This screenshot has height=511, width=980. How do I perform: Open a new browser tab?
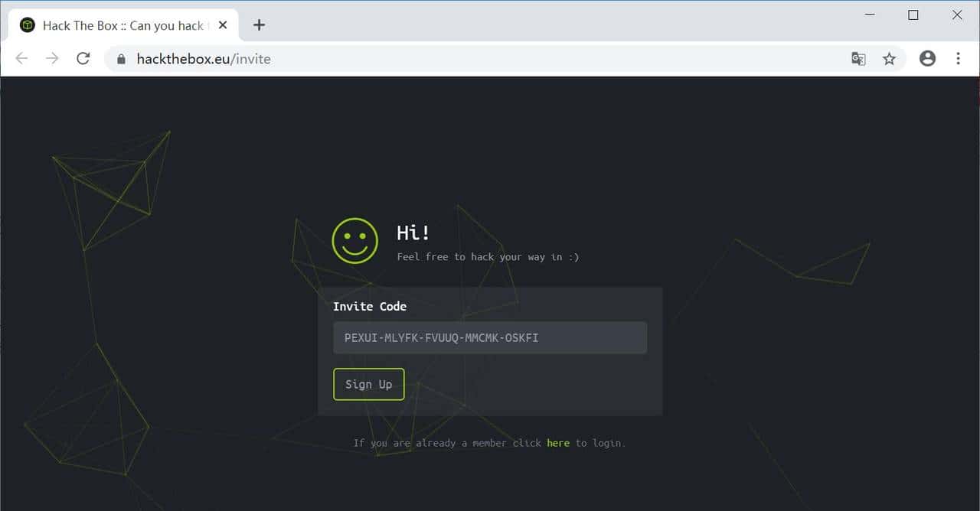pos(259,24)
